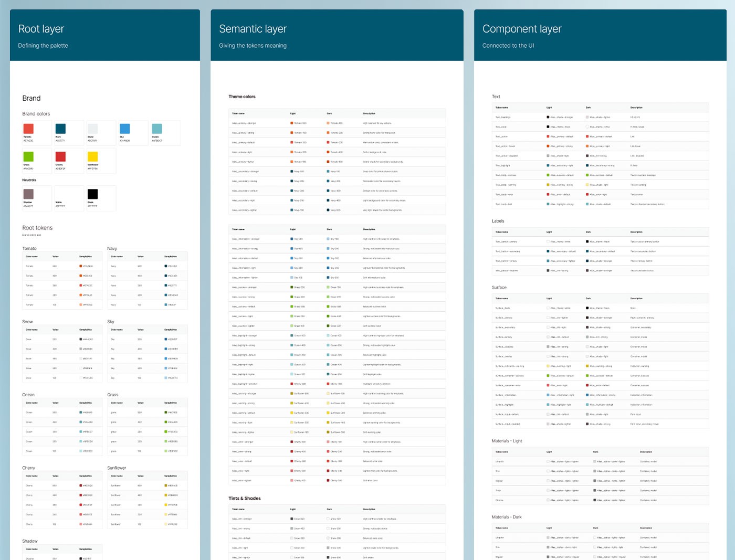
Task: Click the Root tokens heading
Action: point(37,227)
